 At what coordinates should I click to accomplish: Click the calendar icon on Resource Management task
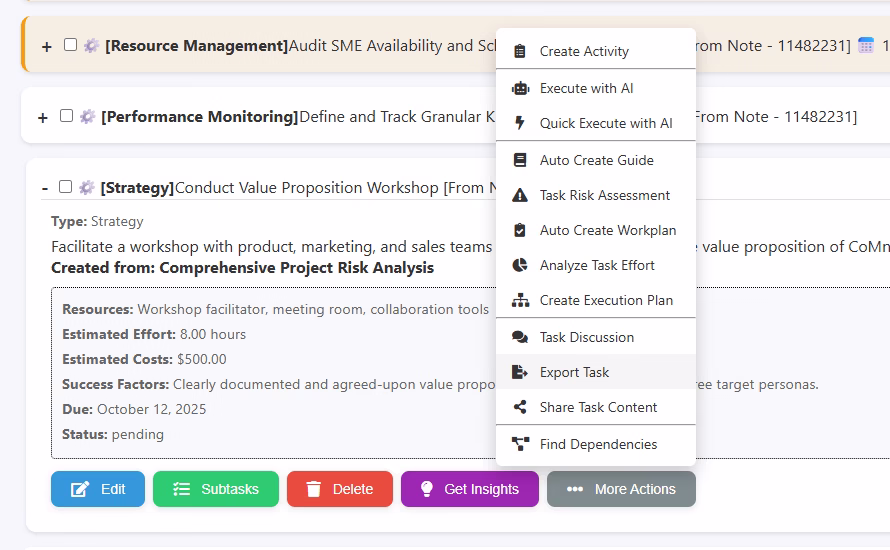point(866,46)
